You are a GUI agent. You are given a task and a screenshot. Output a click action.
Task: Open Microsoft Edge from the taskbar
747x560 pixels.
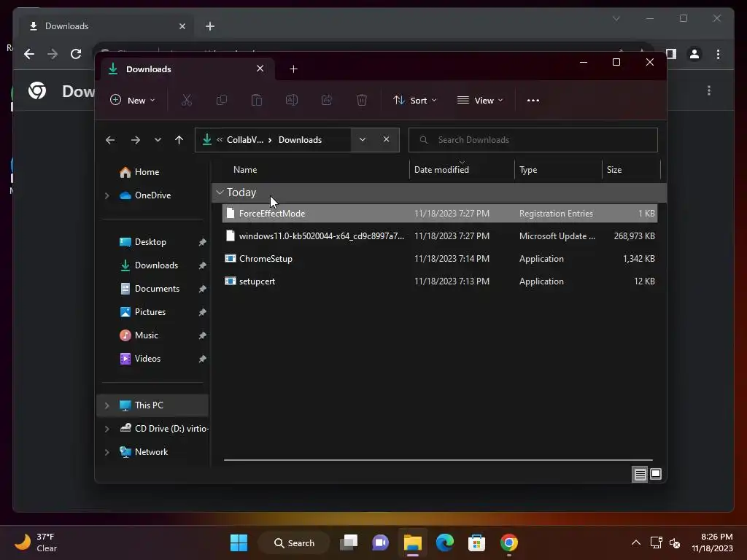(445, 542)
